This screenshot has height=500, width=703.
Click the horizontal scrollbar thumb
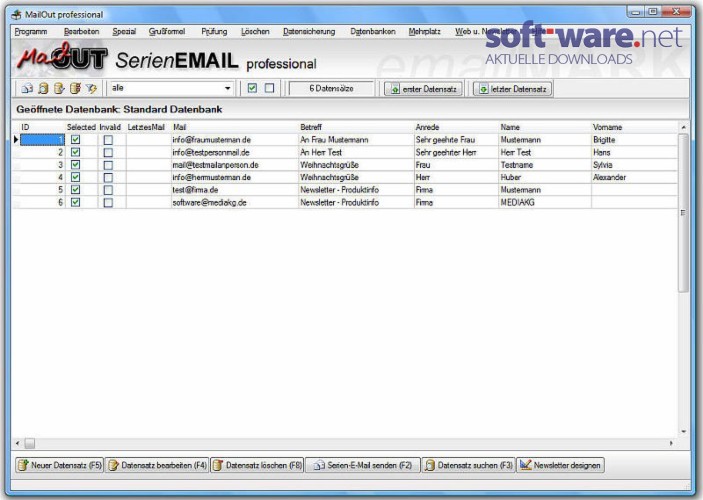pos(30,443)
